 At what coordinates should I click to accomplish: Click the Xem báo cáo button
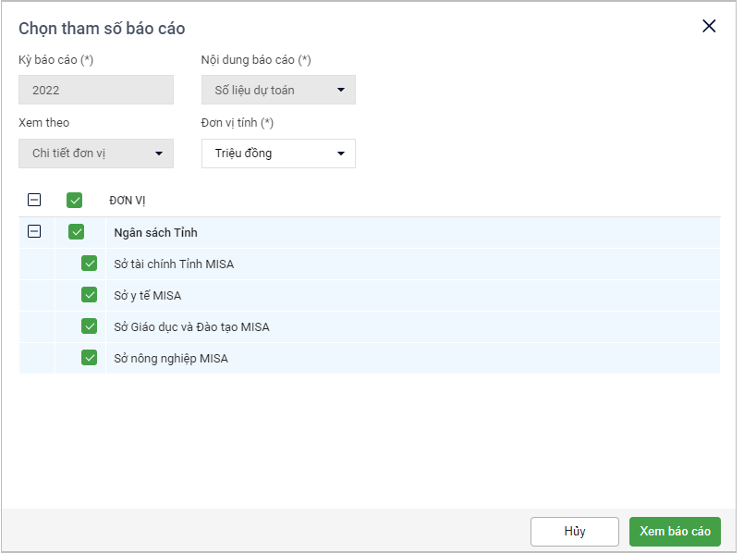675,531
